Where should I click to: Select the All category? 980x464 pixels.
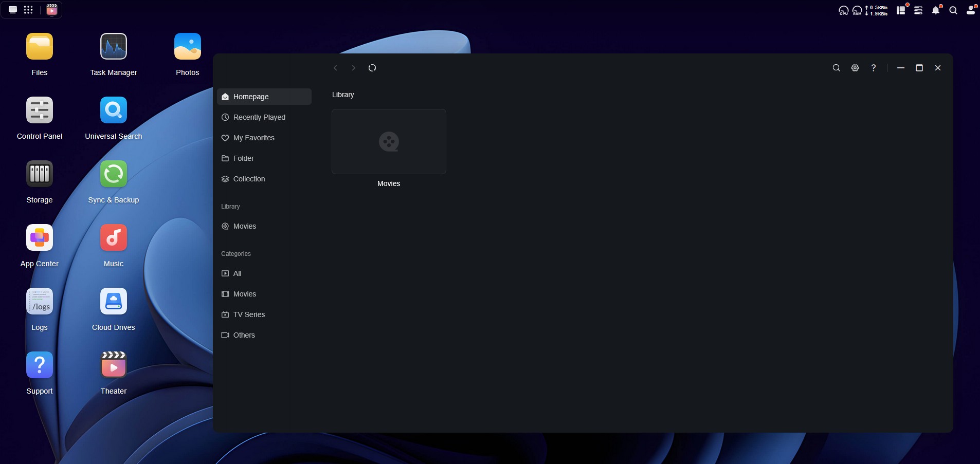(237, 273)
